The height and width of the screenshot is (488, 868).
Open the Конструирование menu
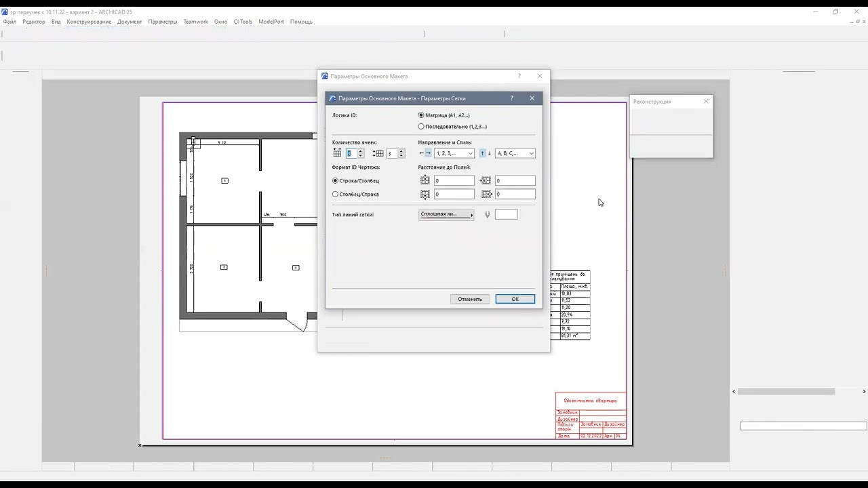89,22
